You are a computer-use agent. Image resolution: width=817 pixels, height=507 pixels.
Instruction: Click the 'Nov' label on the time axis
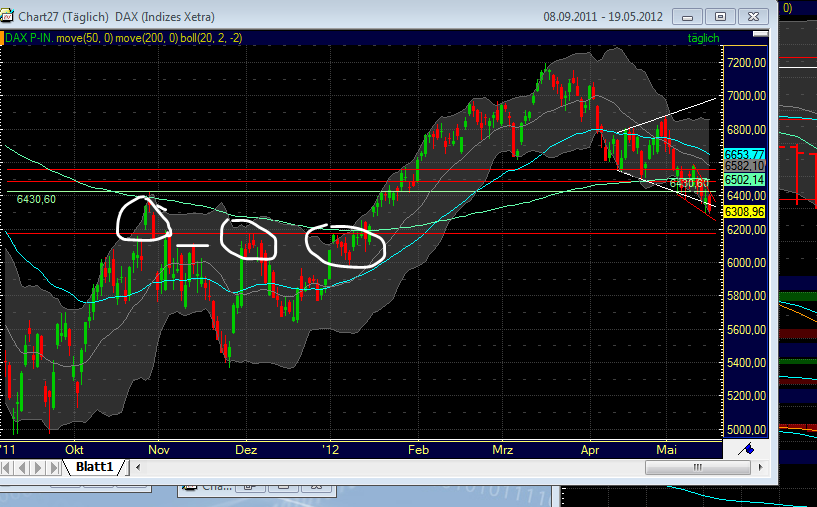point(159,450)
